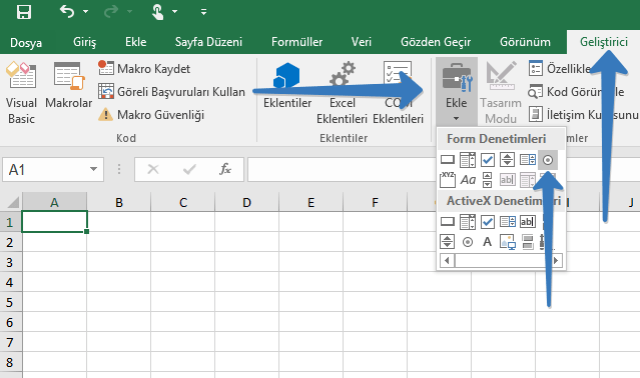This screenshot has width=640, height=378.
Task: Insert Form Control Scroll Bar
Action: point(487,180)
